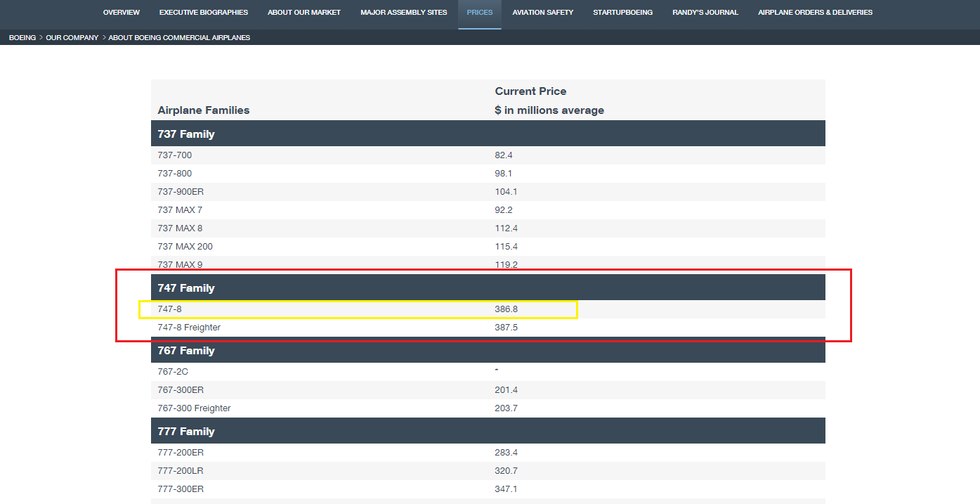Open About Boeing Commercial Airplanes breadcrumb

(179, 38)
